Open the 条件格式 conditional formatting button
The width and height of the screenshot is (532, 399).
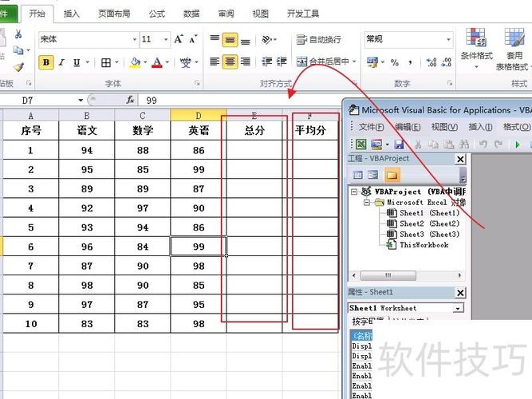click(x=476, y=48)
